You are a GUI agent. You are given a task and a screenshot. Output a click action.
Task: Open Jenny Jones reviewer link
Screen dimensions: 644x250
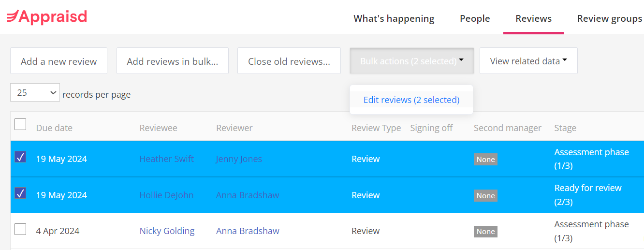pos(239,159)
